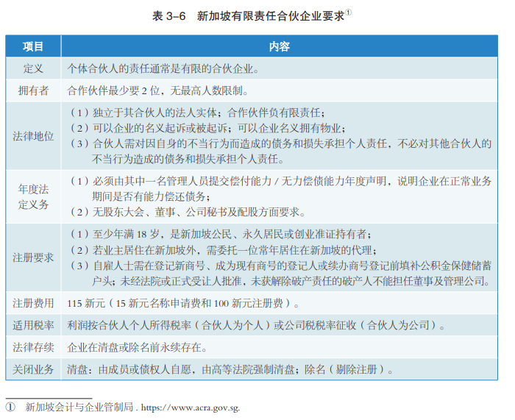Click the superscript footnote marker beside the title
This screenshot has height=420, width=515.
(x=348, y=13)
